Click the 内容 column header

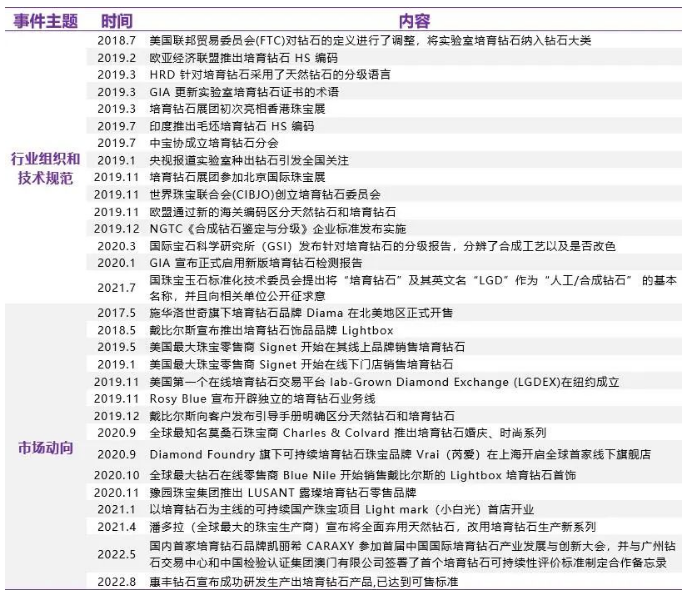414,21
